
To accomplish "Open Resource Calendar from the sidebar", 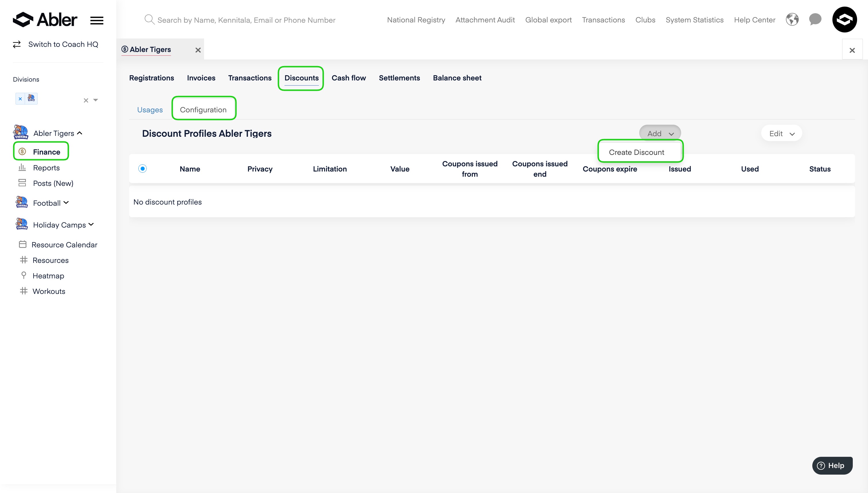I will click(x=64, y=244).
